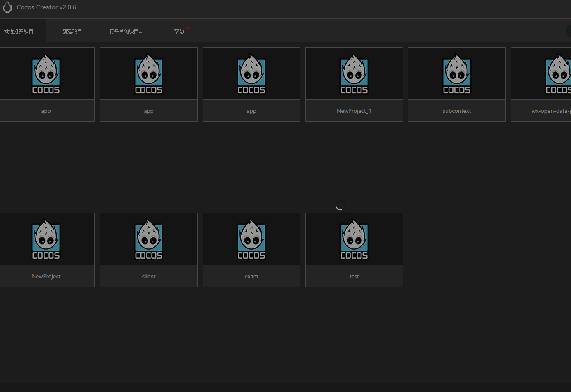The width and height of the screenshot is (571, 392).
Task: Select the 打开其他项目... tab
Action: pyautogui.click(x=126, y=31)
